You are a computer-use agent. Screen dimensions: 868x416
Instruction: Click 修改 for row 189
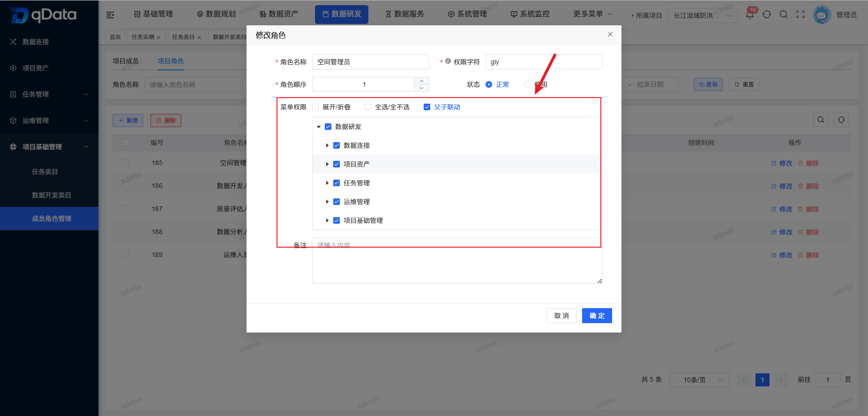[782, 255]
